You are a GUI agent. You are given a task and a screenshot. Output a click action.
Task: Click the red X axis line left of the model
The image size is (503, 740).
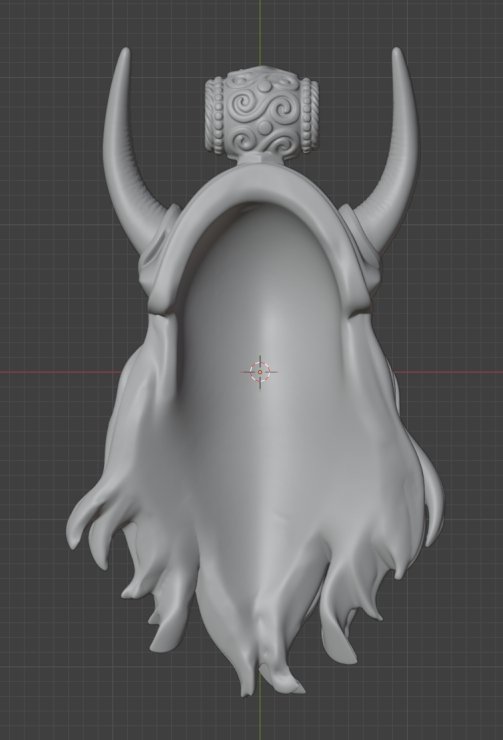59,372
